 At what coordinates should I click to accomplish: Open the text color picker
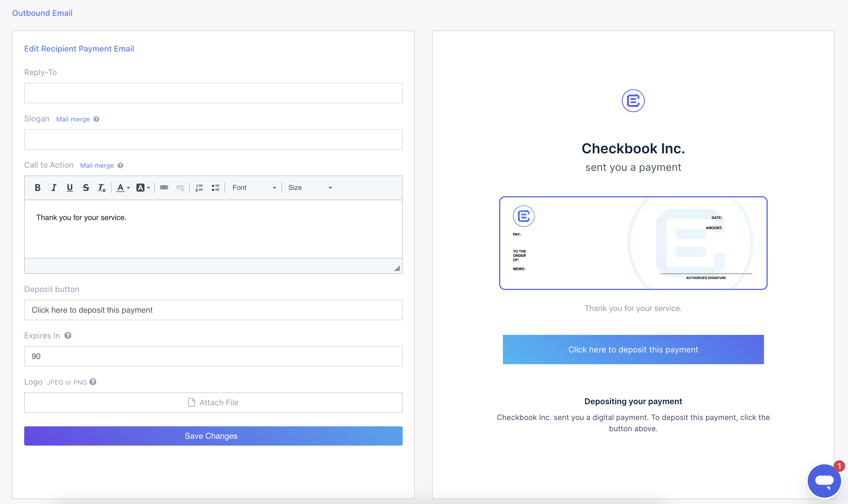coord(123,188)
